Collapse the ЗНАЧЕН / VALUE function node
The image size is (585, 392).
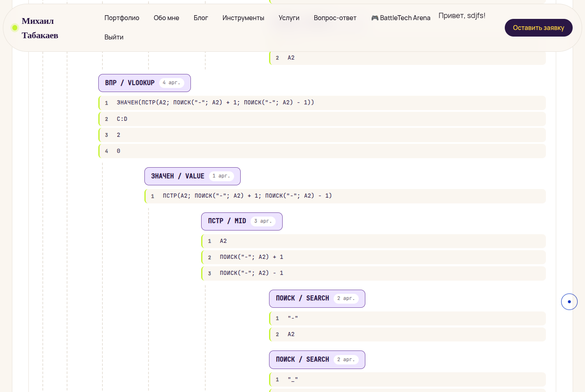(192, 176)
